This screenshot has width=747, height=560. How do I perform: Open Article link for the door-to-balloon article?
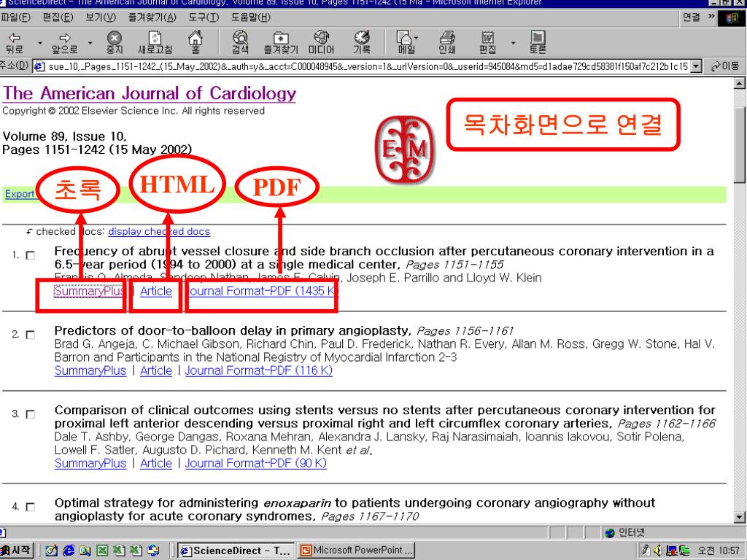pyautogui.click(x=156, y=370)
